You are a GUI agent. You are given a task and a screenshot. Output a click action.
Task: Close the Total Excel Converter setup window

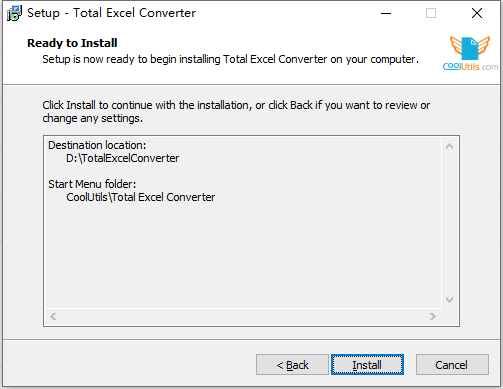coord(477,13)
